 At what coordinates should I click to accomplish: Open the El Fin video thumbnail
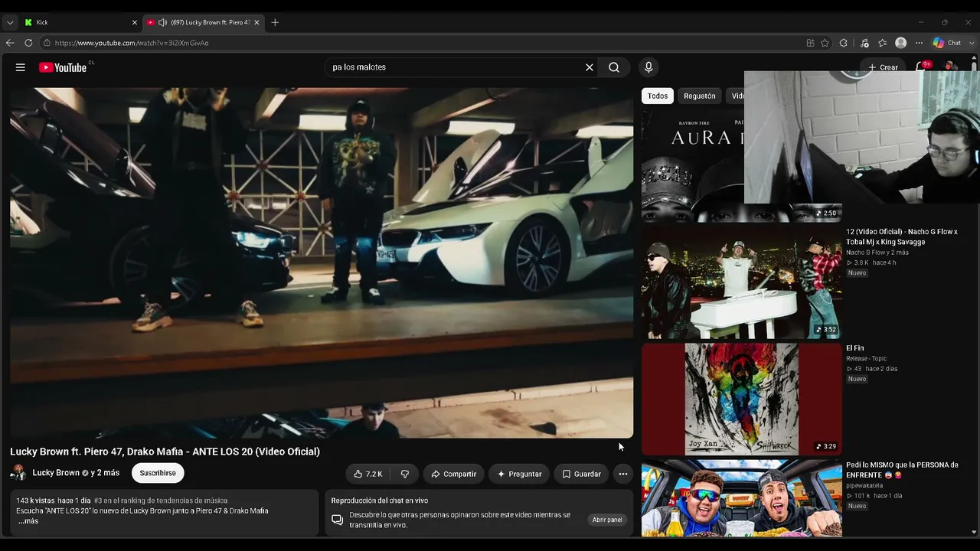click(x=742, y=399)
